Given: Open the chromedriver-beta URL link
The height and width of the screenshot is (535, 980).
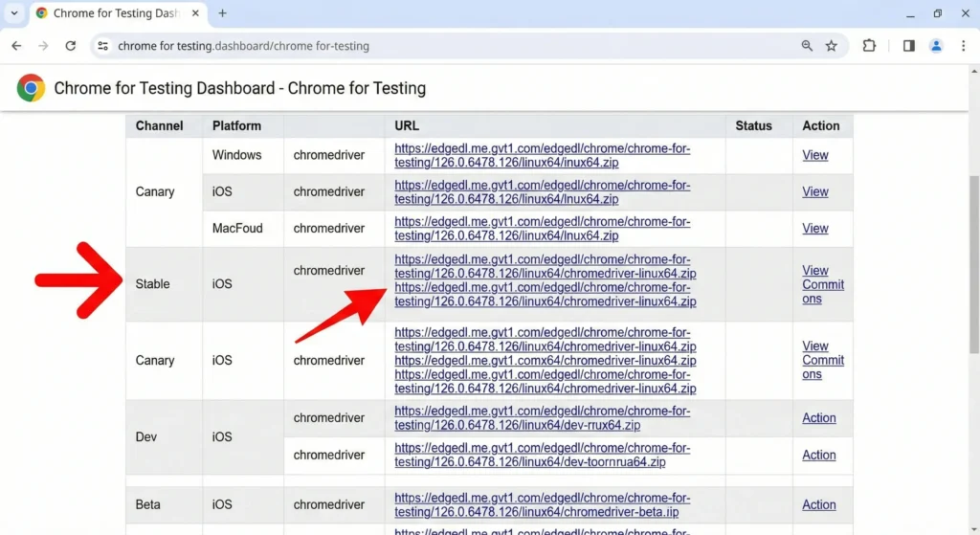Looking at the screenshot, I should [x=543, y=505].
